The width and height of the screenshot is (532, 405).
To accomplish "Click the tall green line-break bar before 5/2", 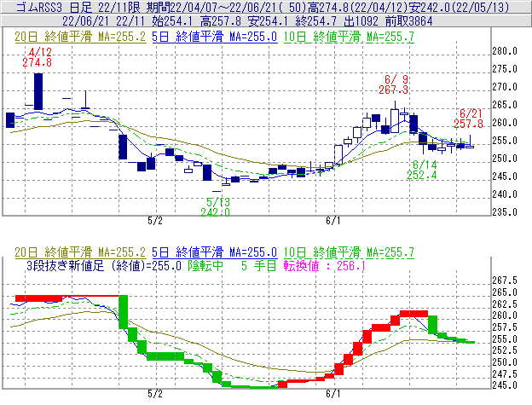I will [123, 312].
